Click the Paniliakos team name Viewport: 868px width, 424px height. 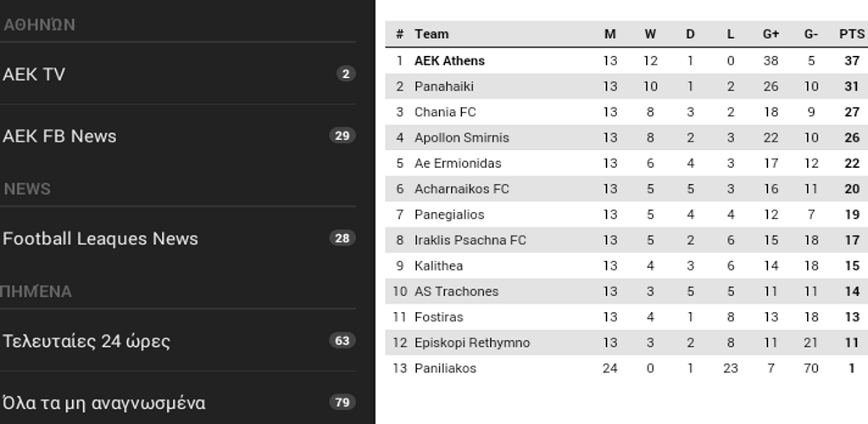coord(445,368)
